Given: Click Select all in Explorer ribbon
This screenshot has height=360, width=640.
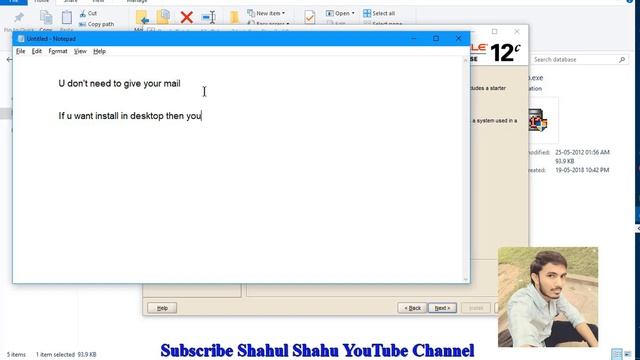Looking at the screenshot, I should tap(379, 13).
